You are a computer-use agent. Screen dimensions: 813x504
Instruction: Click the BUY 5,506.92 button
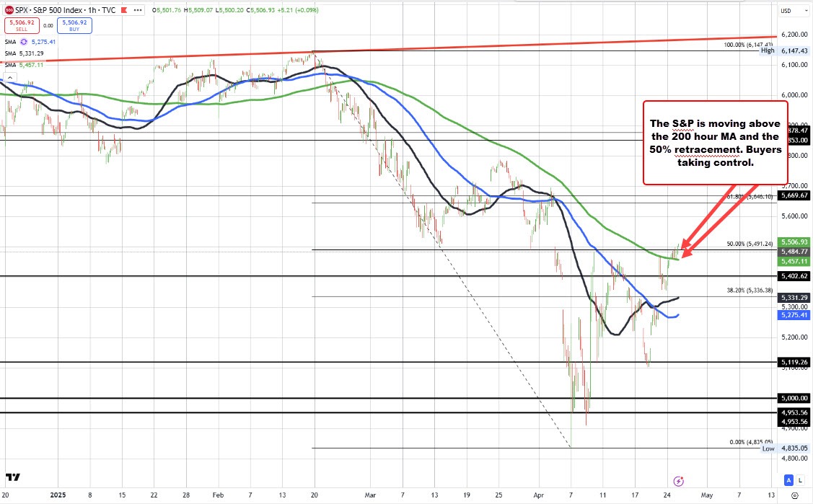pyautogui.click(x=74, y=25)
